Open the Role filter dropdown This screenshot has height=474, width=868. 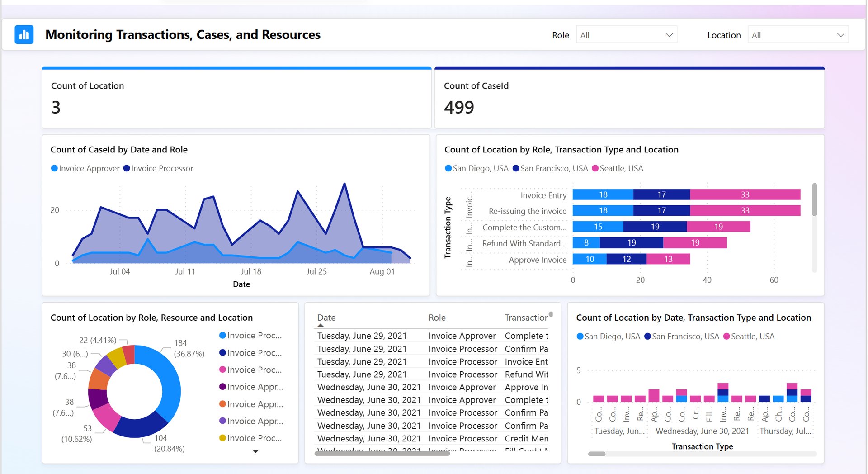click(626, 35)
